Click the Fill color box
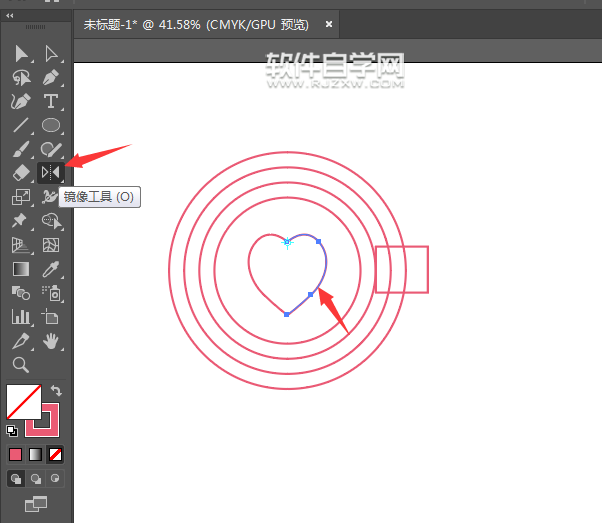Screen dimensions: 602x523 click(x=24, y=402)
